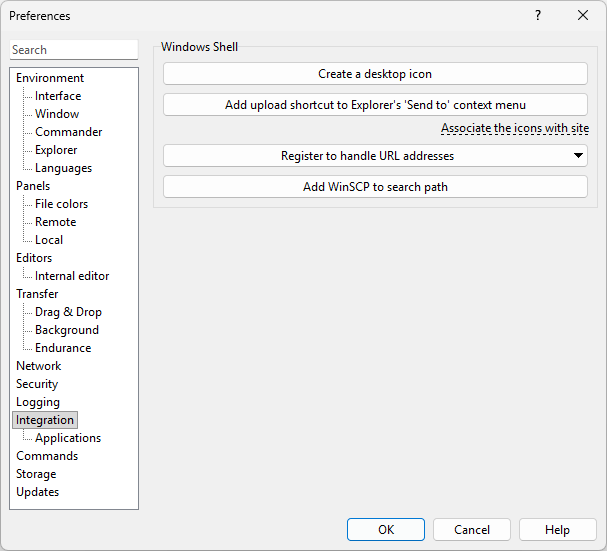Go to Commander settings page
The image size is (607, 551).
[x=68, y=132]
